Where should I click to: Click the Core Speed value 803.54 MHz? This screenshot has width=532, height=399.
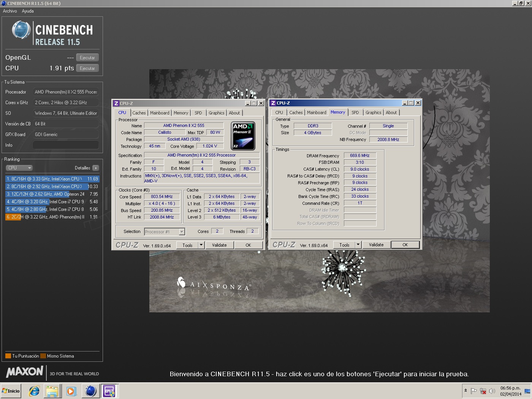click(x=162, y=197)
